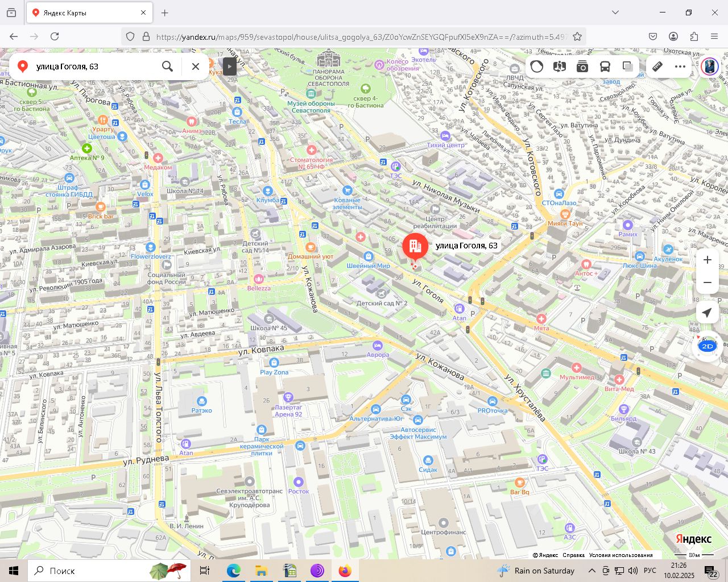Open the Firefox account icon

click(x=673, y=36)
